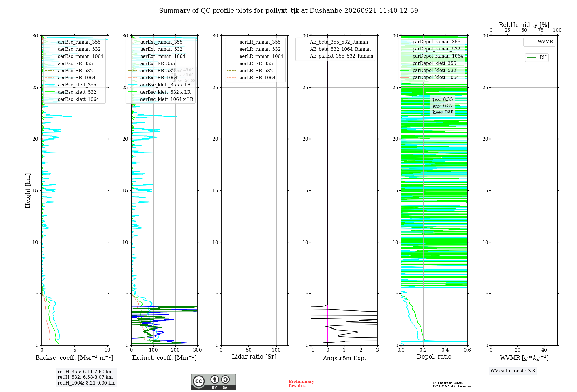
Task: Select aerLR_raman_532 legend entry
Action: (254, 49)
